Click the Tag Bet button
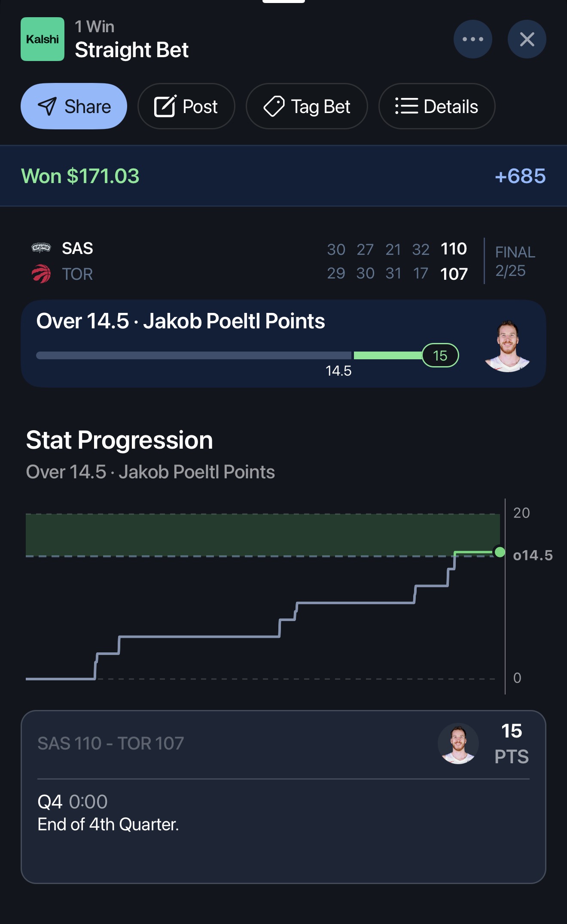Image resolution: width=567 pixels, height=924 pixels. (x=307, y=106)
